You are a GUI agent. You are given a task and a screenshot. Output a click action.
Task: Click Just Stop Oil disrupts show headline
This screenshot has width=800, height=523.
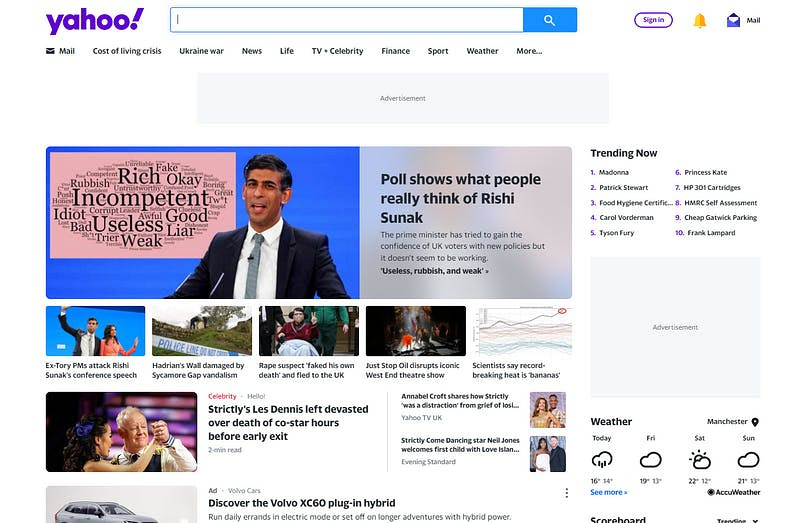tap(412, 370)
